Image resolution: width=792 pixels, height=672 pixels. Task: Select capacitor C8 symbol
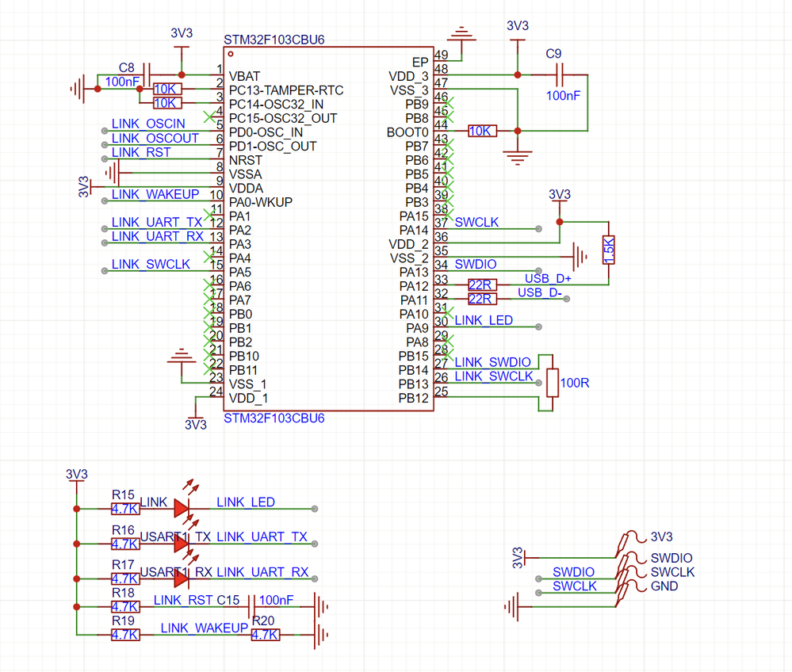click(147, 74)
